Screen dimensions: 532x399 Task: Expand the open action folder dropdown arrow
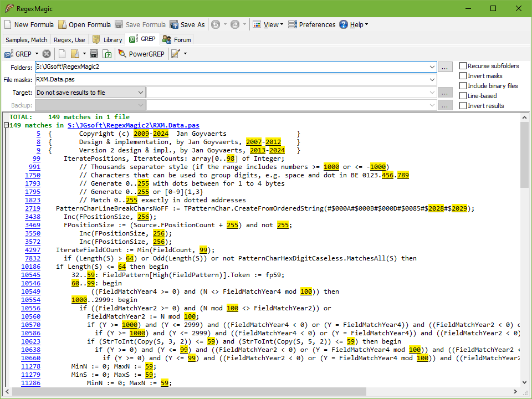[84, 54]
